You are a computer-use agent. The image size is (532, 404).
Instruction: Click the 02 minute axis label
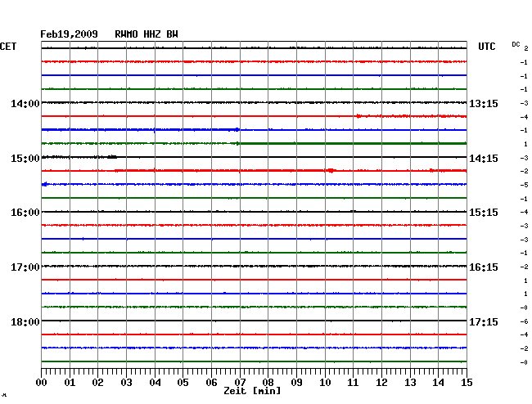pyautogui.click(x=97, y=382)
